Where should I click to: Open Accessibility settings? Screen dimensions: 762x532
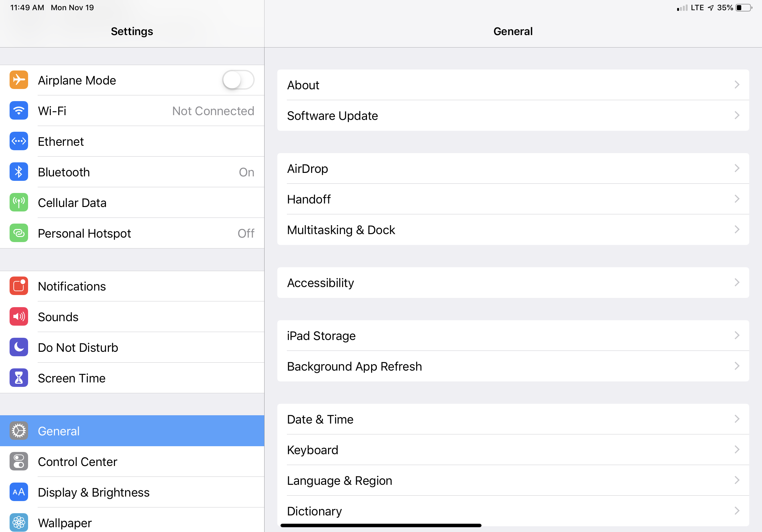pos(513,283)
